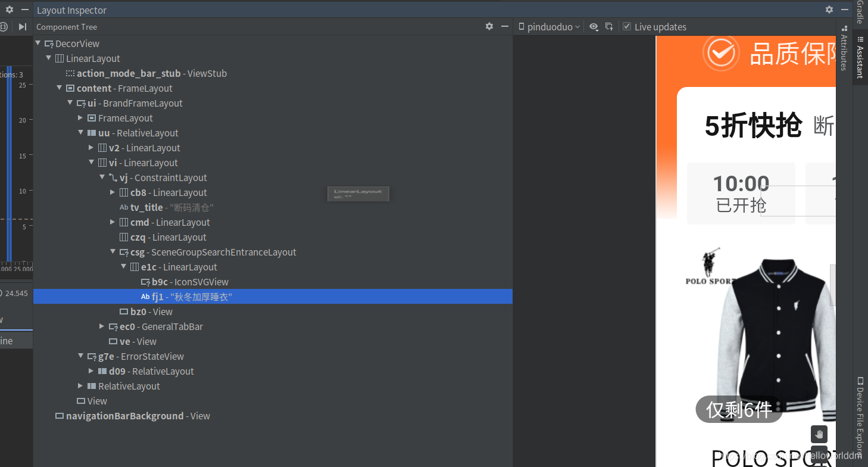This screenshot has width=868, height=467.
Task: Select the ve - View row
Action: 273,341
